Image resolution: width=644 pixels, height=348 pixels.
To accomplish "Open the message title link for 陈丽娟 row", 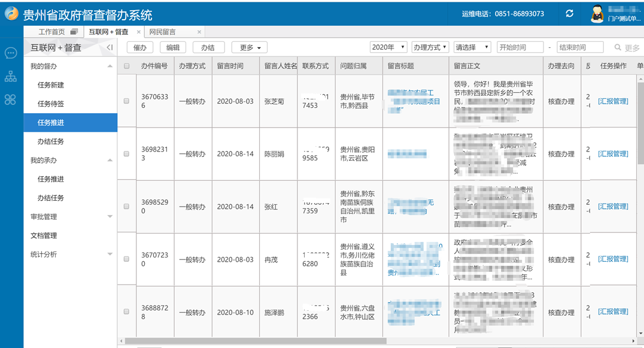I will (407, 154).
